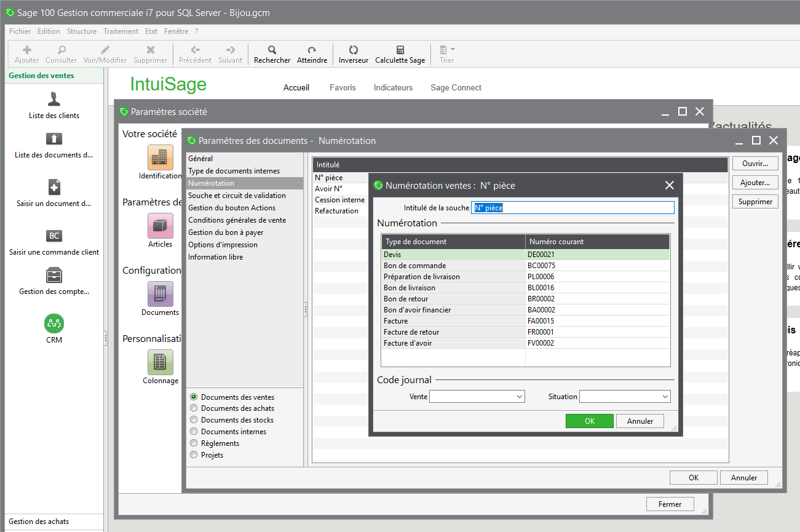
Task: Click the Ajouter... button in Paramètres des documents
Action: (755, 183)
